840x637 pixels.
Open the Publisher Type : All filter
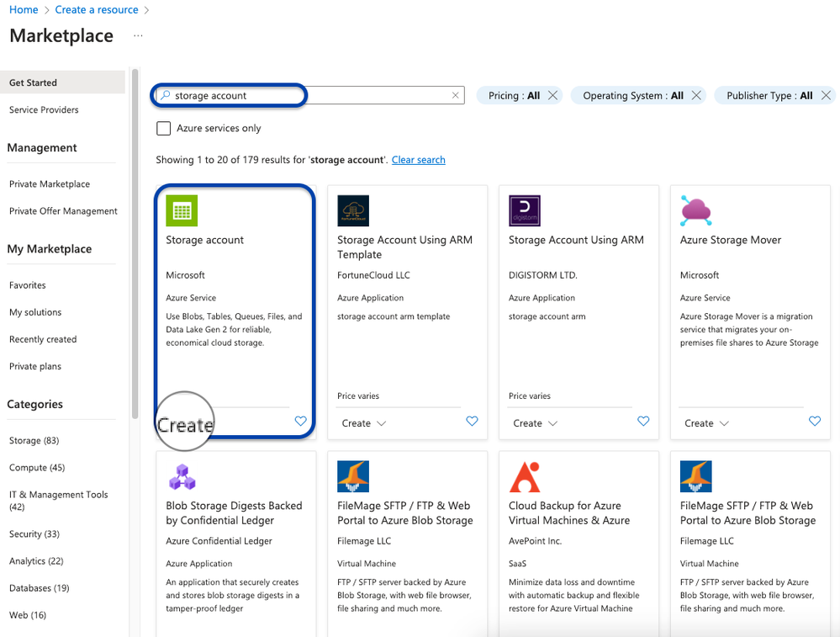(769, 95)
